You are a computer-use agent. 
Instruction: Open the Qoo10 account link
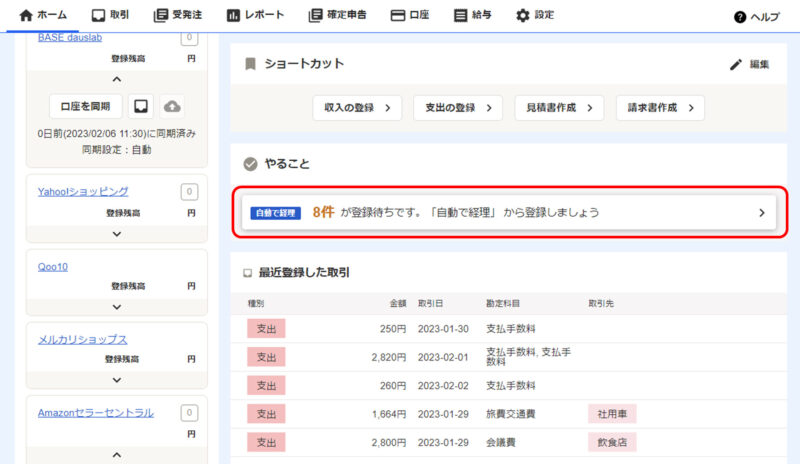click(x=53, y=266)
